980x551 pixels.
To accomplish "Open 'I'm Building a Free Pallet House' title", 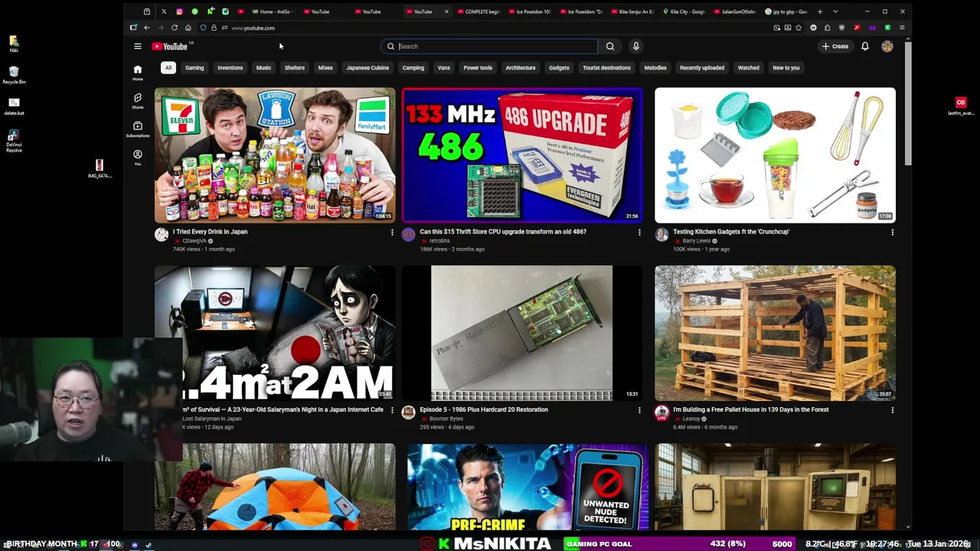I will pyautogui.click(x=750, y=409).
